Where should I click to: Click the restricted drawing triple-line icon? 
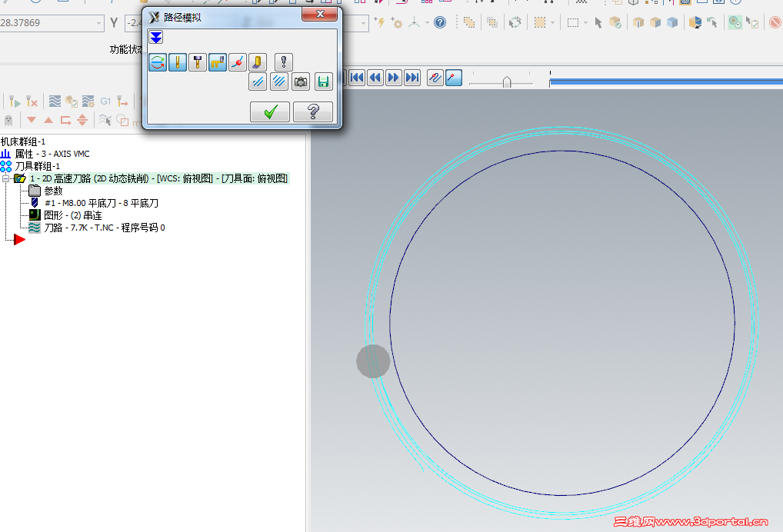[279, 81]
